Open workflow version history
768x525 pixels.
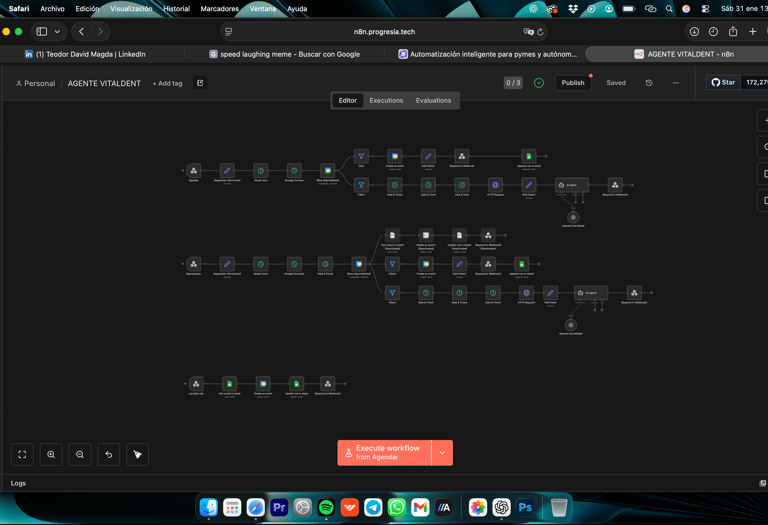click(649, 83)
